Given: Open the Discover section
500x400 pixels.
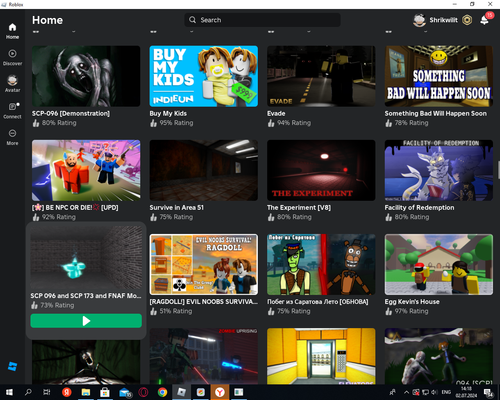Looking at the screenshot, I should [12, 57].
